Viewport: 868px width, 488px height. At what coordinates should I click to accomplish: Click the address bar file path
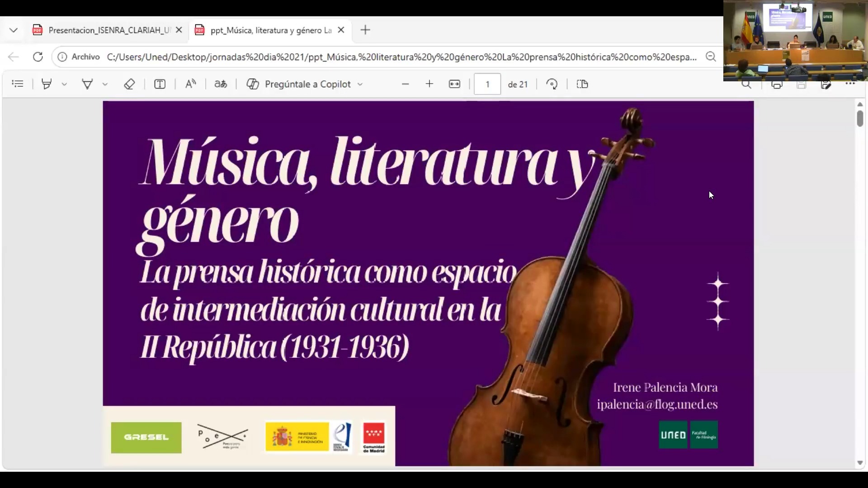click(401, 57)
